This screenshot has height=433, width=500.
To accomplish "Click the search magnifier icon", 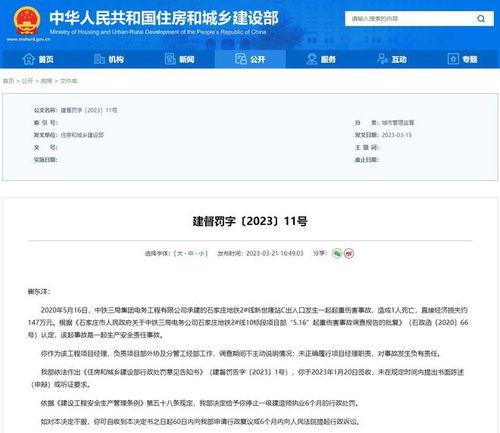I will point(481,19).
